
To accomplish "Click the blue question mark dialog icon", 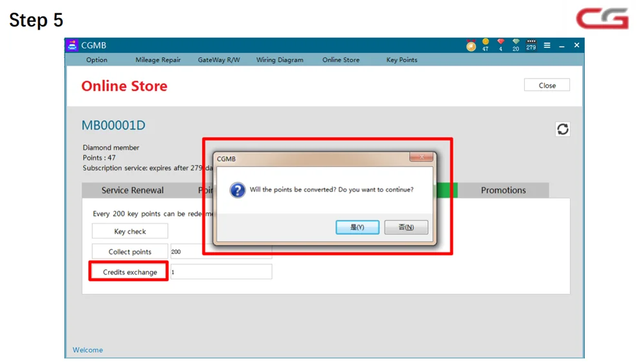I will [238, 190].
